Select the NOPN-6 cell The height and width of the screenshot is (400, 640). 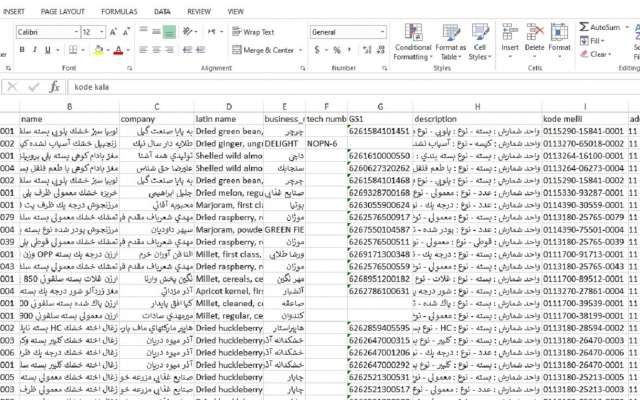327,143
